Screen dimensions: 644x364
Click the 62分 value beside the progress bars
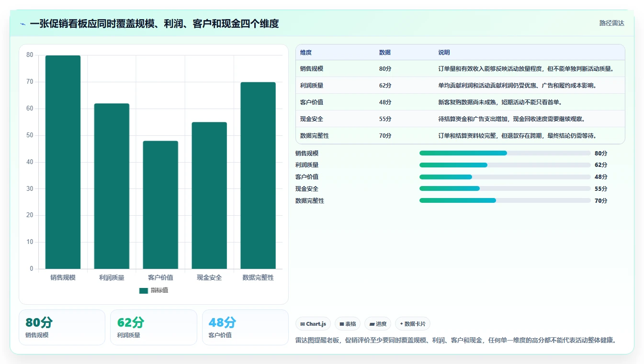601,165
